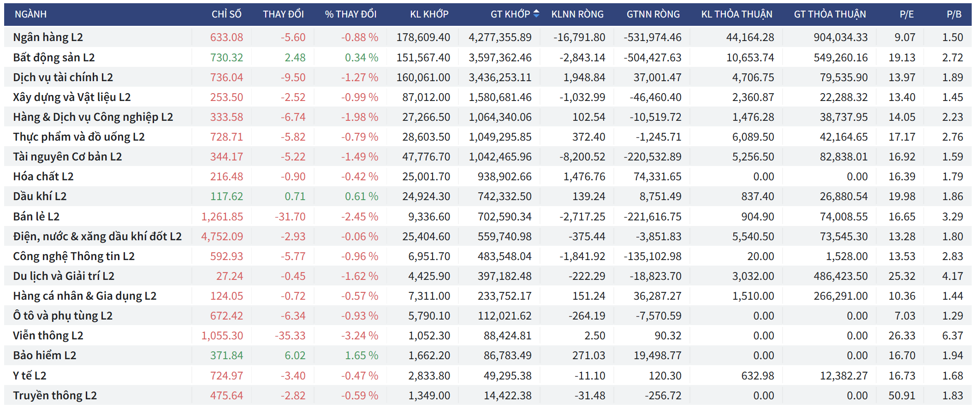Open the Truyền thông L2 sector
Viewport: 980px width, 409px height.
click(55, 396)
